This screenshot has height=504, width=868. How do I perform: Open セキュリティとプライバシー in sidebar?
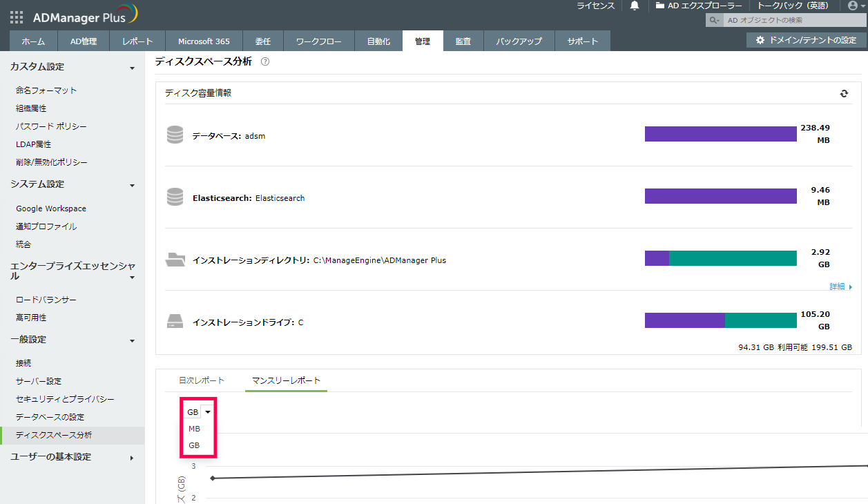66,399
